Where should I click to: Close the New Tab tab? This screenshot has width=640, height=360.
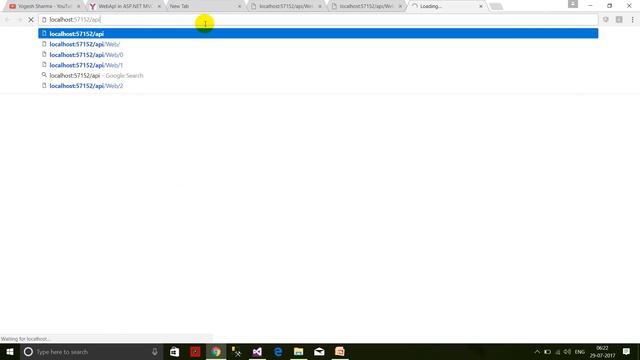click(240, 6)
